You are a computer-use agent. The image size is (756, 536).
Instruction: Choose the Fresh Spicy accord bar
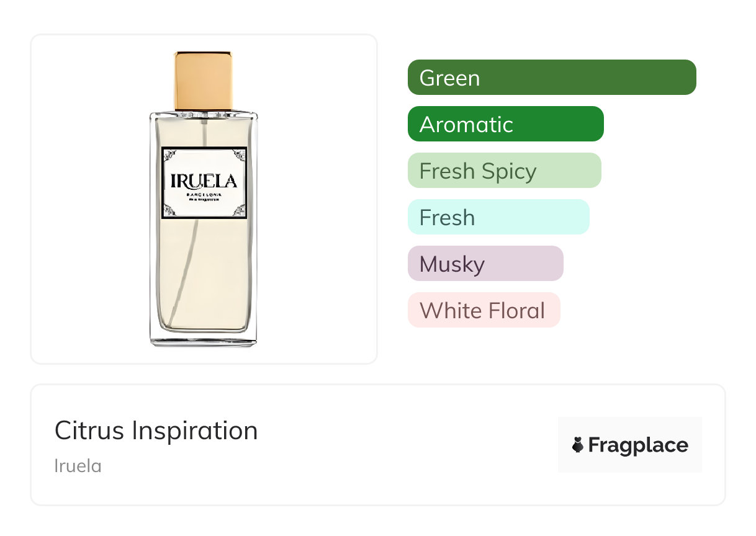pyautogui.click(x=504, y=171)
